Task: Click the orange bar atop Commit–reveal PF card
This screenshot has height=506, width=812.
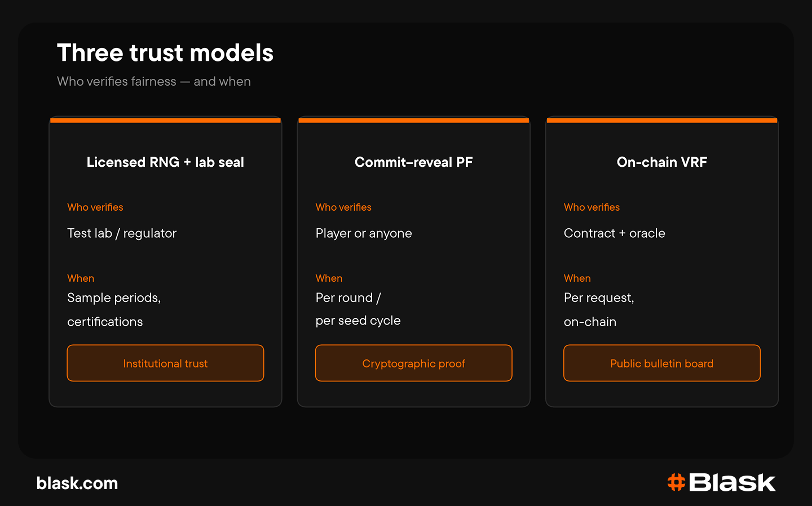Action: (413, 120)
